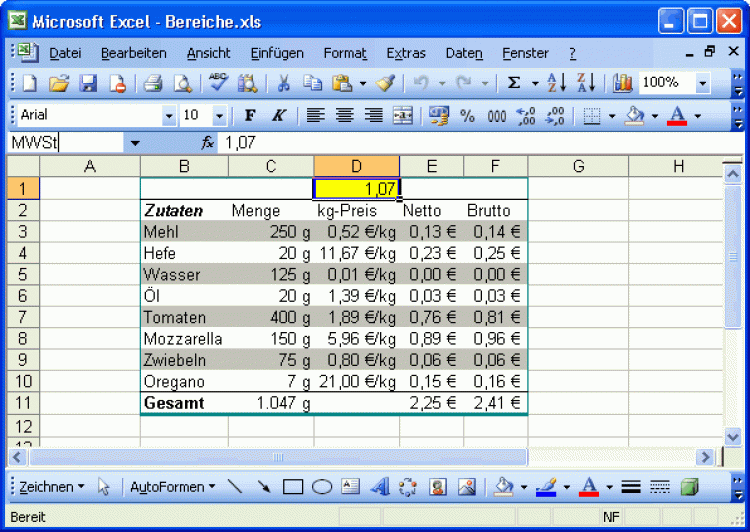
Task: Sort ascending with the A-Z icon
Action: pyautogui.click(x=557, y=84)
